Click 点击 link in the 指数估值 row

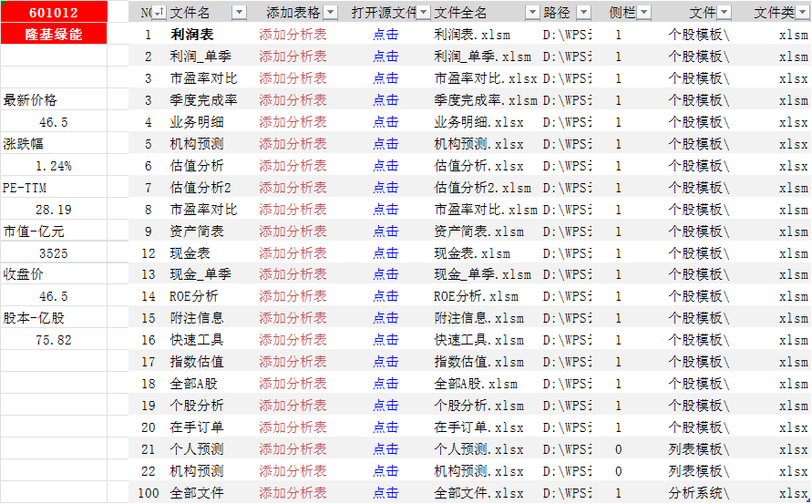385,362
